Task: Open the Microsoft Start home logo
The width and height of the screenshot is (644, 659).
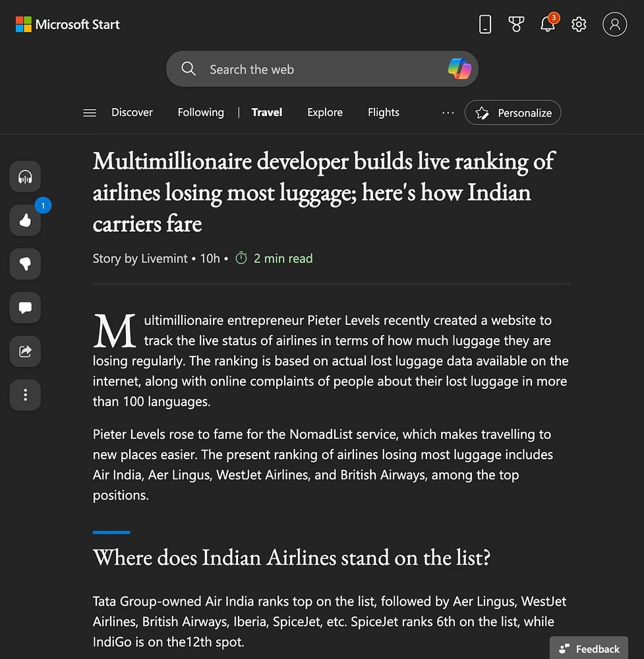Action: point(67,24)
